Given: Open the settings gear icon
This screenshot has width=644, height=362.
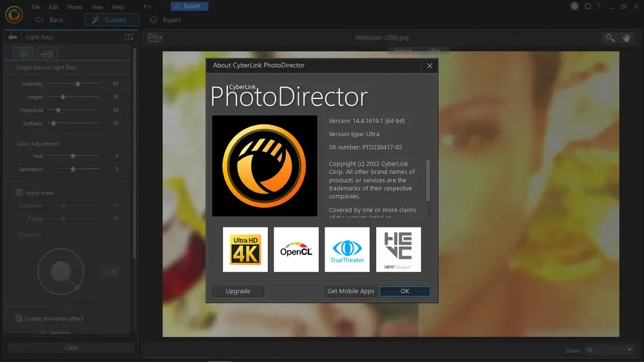Looking at the screenshot, I should point(587,6).
